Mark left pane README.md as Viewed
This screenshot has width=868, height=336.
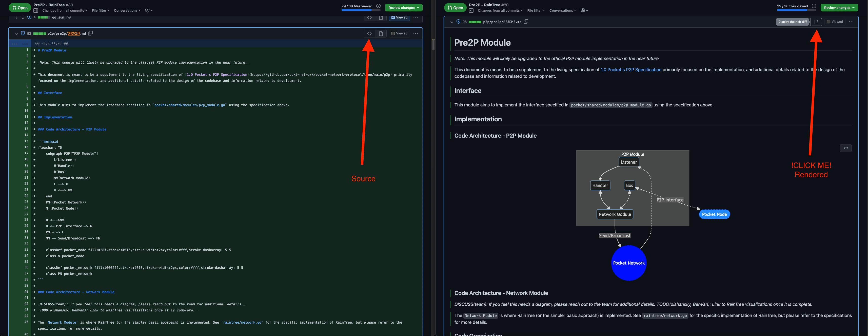393,33
